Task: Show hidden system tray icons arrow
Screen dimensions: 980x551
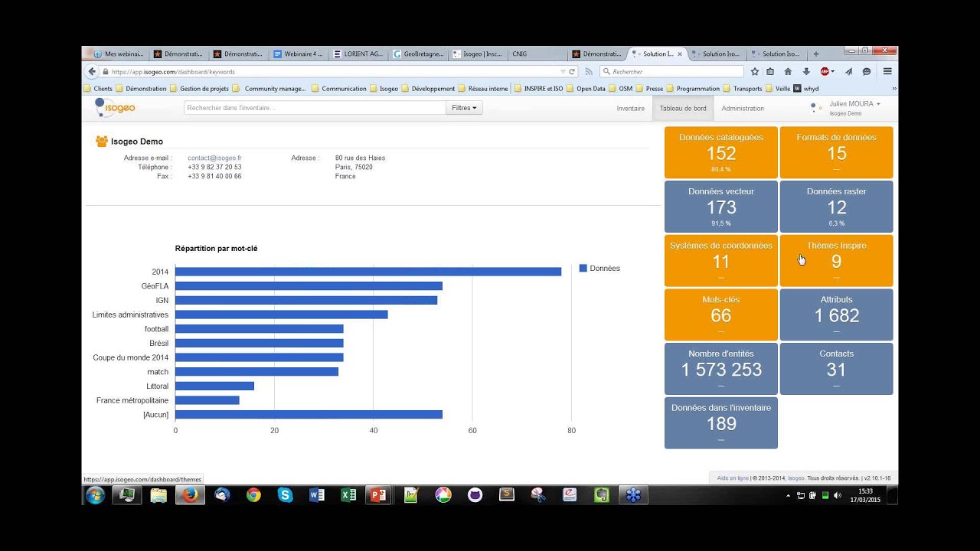Action: [x=788, y=496]
